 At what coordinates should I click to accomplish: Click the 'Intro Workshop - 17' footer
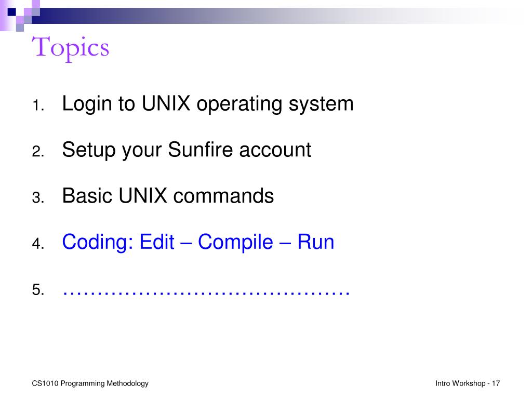[468, 383]
